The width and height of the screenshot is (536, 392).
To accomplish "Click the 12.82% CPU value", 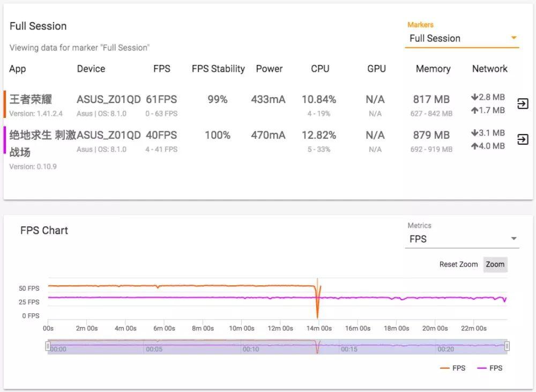I will click(x=319, y=135).
